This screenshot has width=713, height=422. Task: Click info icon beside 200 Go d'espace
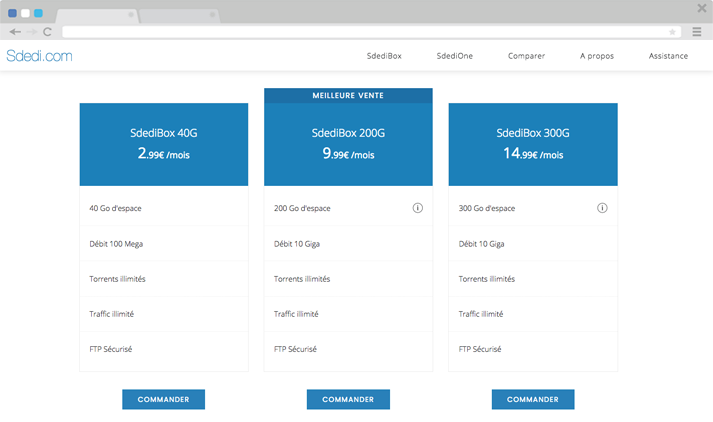(x=417, y=208)
